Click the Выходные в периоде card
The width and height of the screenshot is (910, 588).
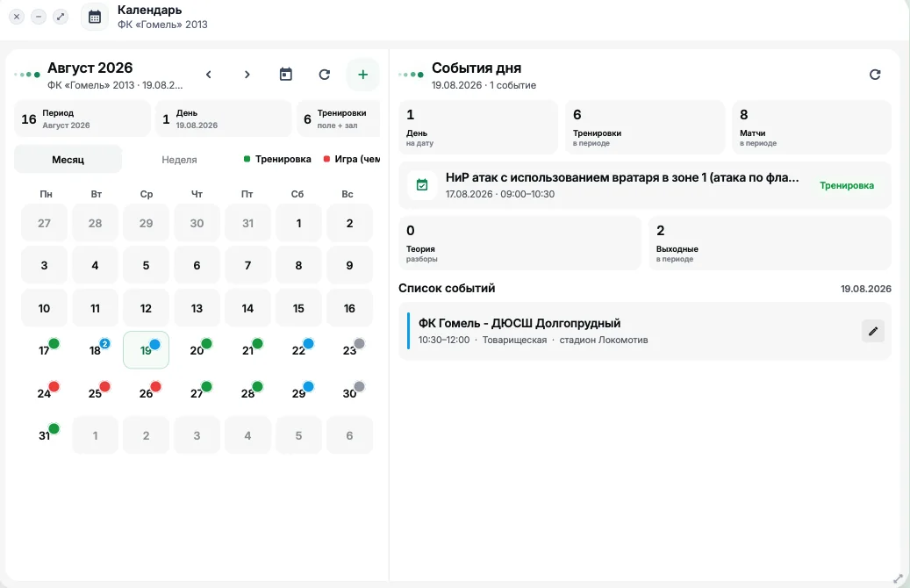tap(770, 243)
